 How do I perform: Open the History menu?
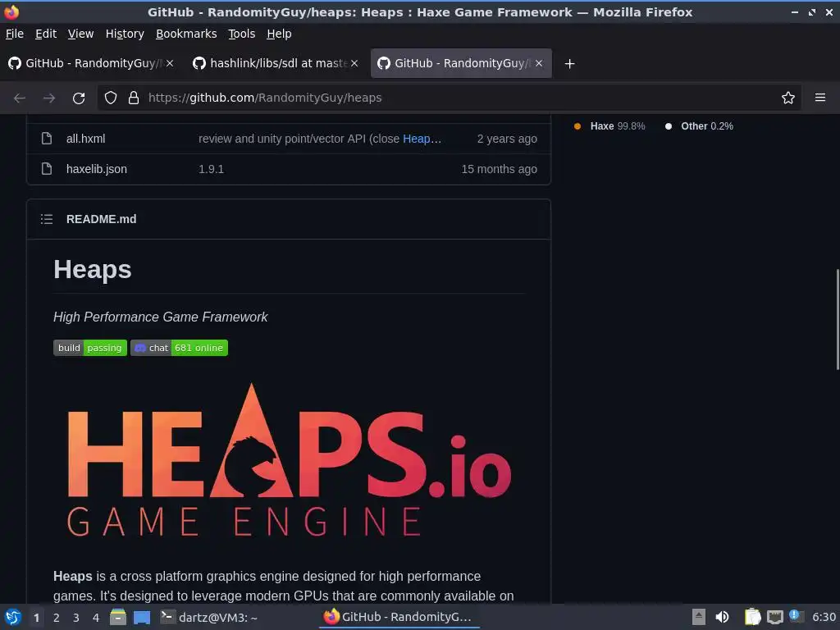(125, 34)
